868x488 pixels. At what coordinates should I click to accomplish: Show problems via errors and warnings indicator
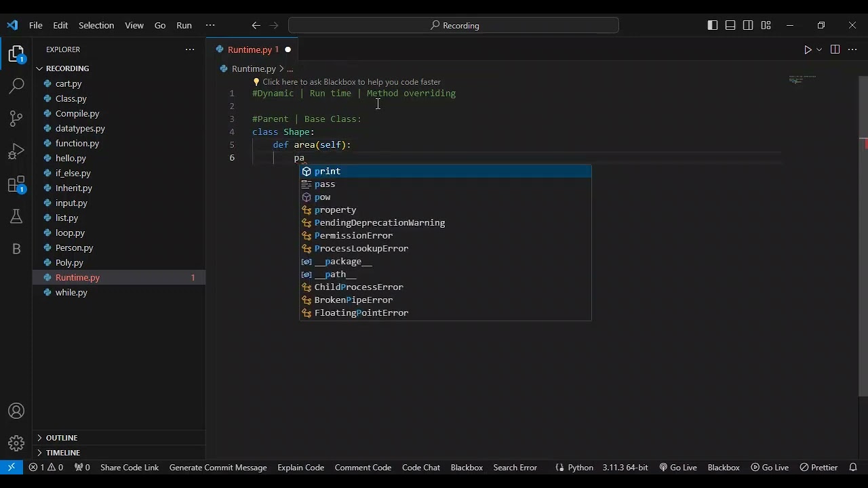pos(46,468)
